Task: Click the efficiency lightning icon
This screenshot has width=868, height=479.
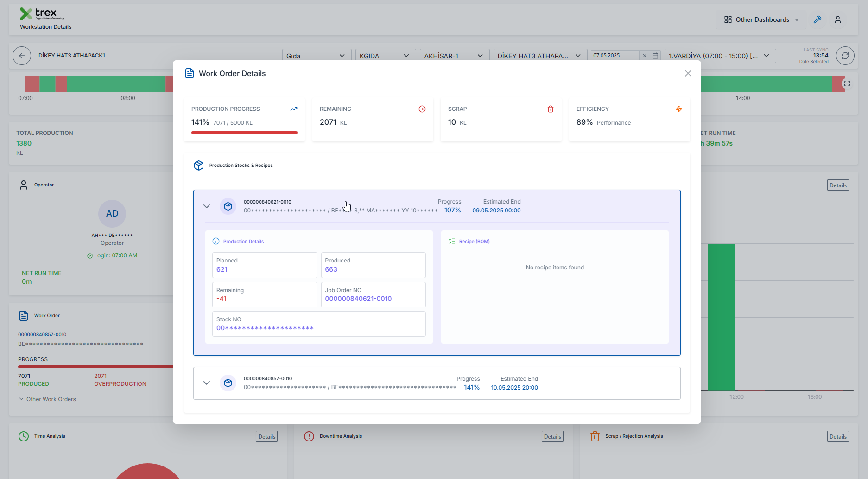Action: 679,109
